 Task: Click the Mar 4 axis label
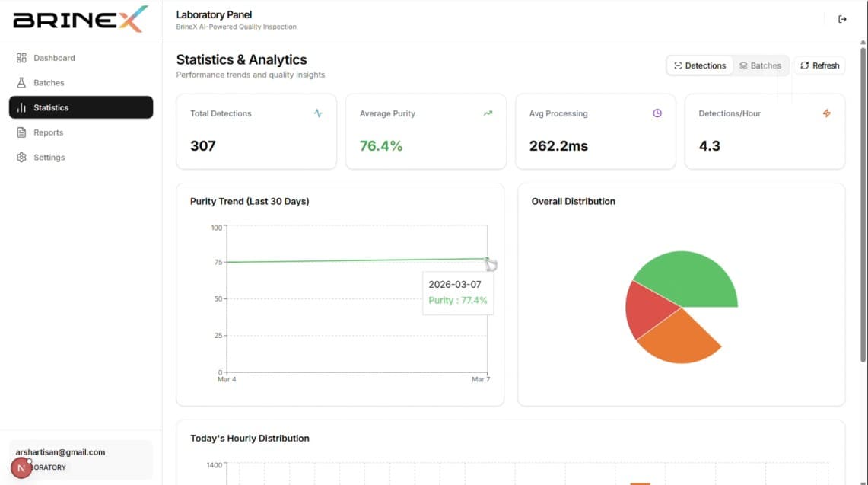[x=227, y=379]
